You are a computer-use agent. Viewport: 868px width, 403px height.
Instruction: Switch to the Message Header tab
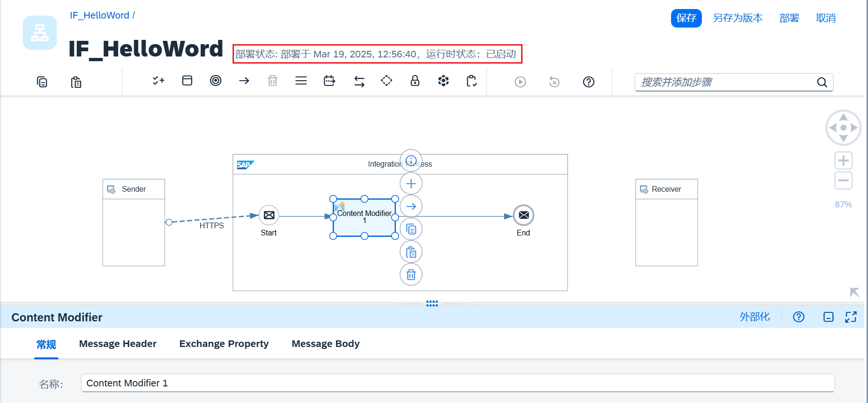(x=118, y=344)
